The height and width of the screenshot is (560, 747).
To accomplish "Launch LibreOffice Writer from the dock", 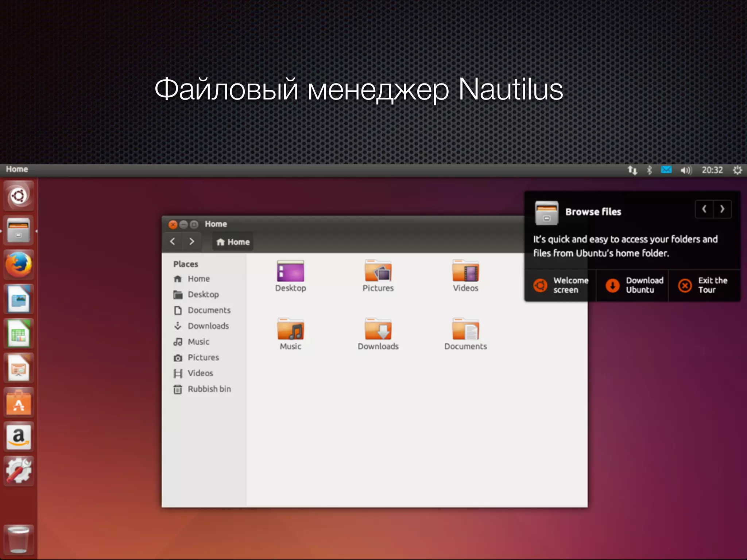I will [19, 299].
